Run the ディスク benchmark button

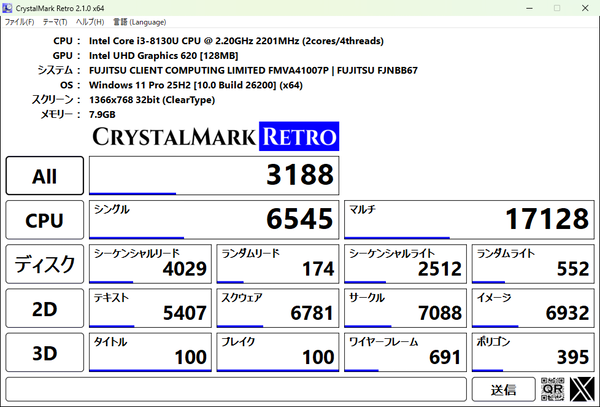[45, 264]
